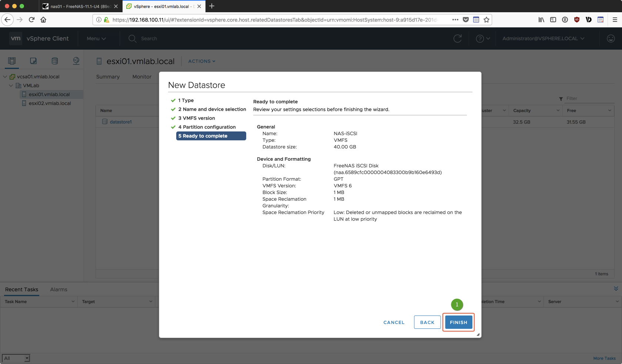Open the Networking inventory icon
This screenshot has width=622, height=364.
76,61
